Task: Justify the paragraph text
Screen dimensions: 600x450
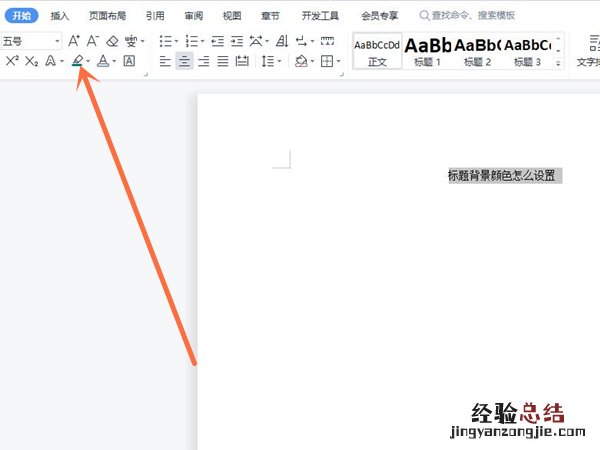Action: pos(223,61)
